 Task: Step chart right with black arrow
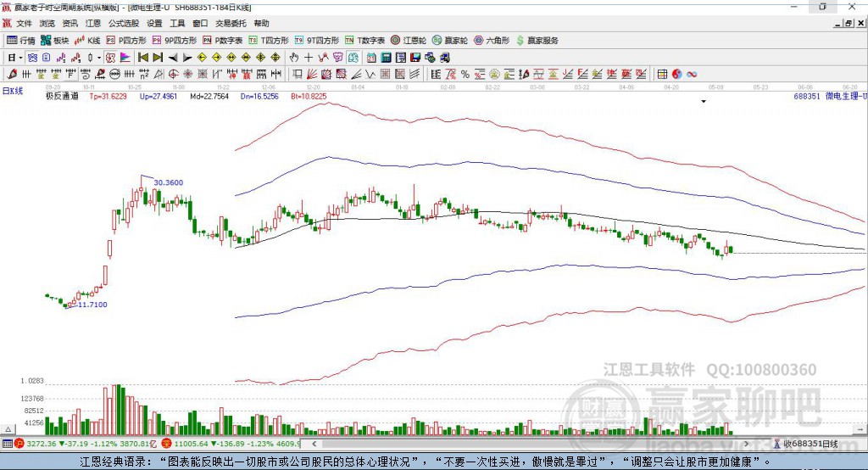pos(187,58)
